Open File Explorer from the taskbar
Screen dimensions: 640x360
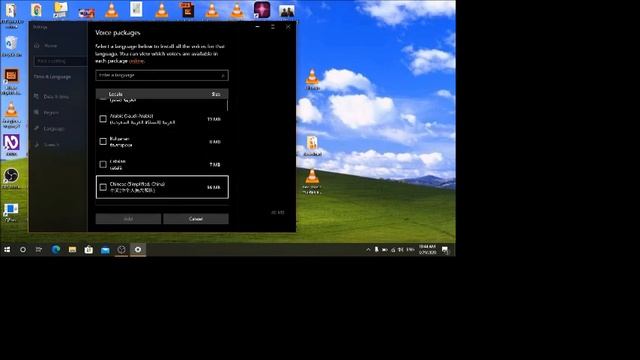click(72, 249)
